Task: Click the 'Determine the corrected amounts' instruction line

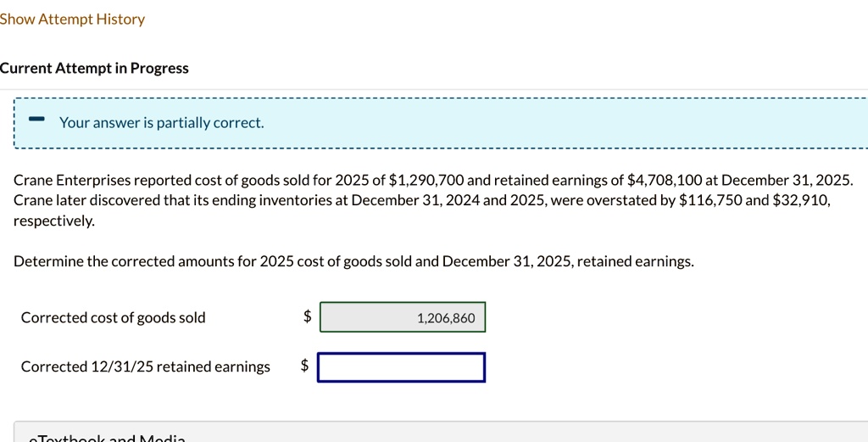Action: 353,261
